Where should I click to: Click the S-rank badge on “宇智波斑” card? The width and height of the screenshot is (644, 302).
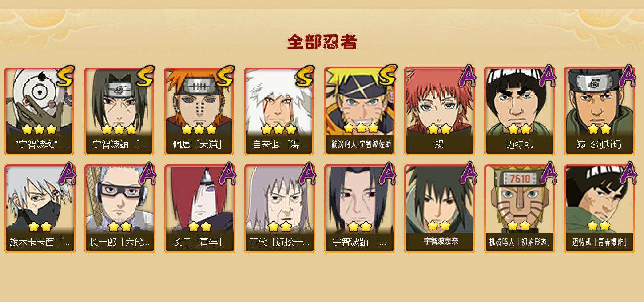(x=65, y=77)
